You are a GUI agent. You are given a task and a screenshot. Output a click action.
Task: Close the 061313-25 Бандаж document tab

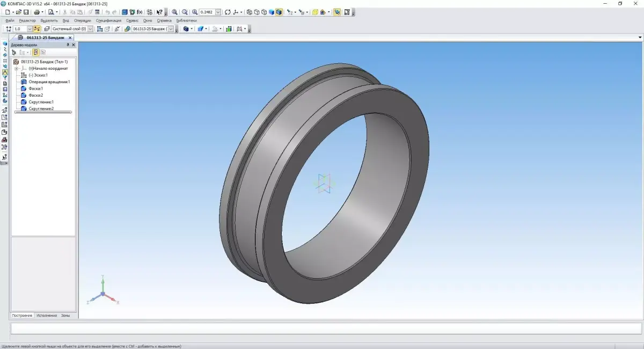point(70,38)
